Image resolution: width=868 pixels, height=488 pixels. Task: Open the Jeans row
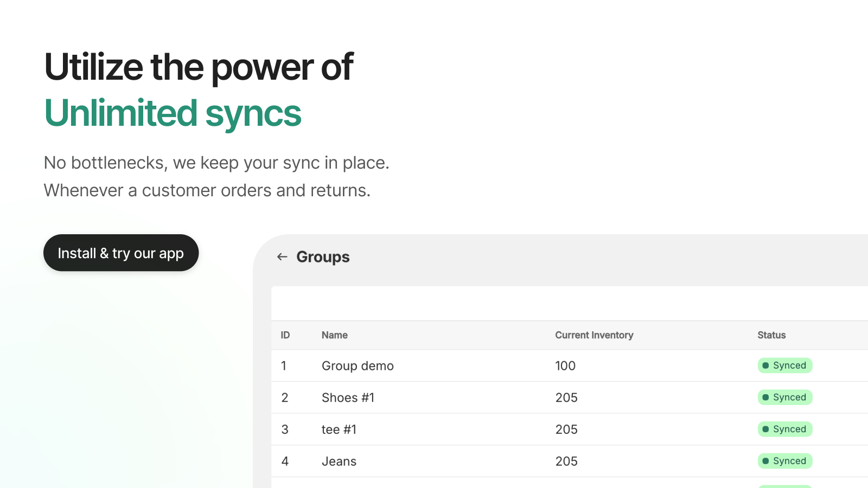pyautogui.click(x=570, y=461)
